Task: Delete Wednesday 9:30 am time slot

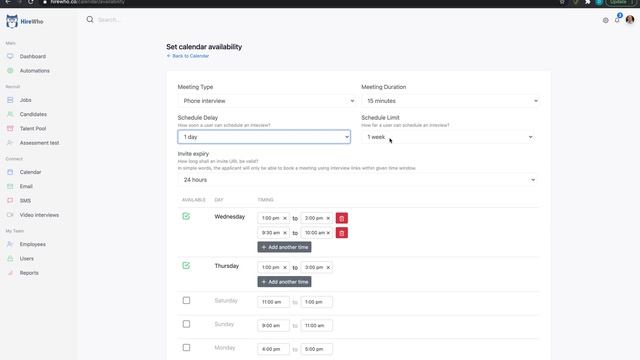Action: click(x=342, y=233)
